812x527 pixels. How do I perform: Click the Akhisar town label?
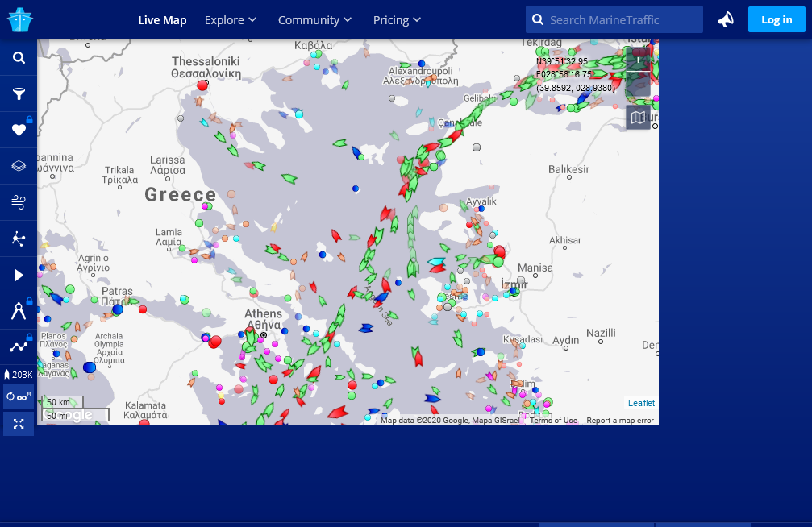pos(565,240)
